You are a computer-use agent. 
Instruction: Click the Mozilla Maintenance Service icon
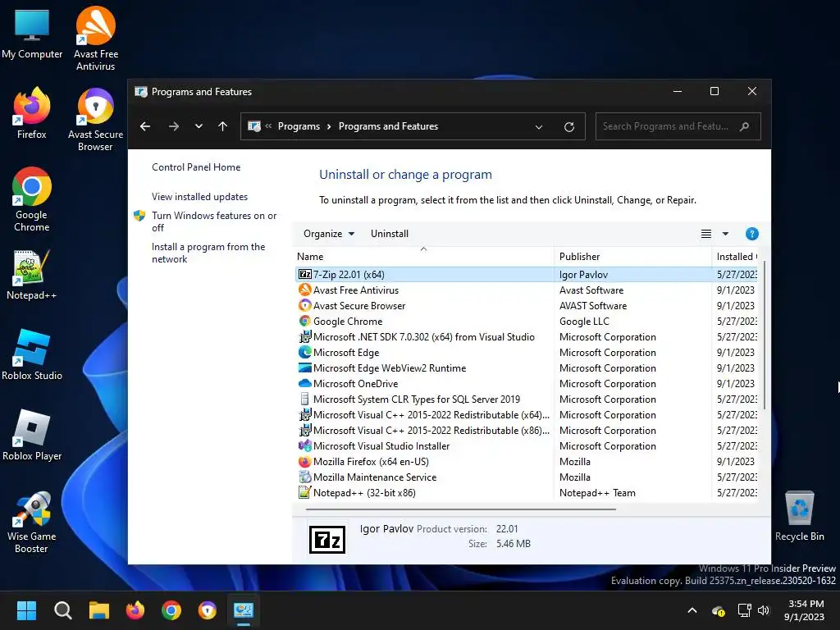tap(305, 477)
